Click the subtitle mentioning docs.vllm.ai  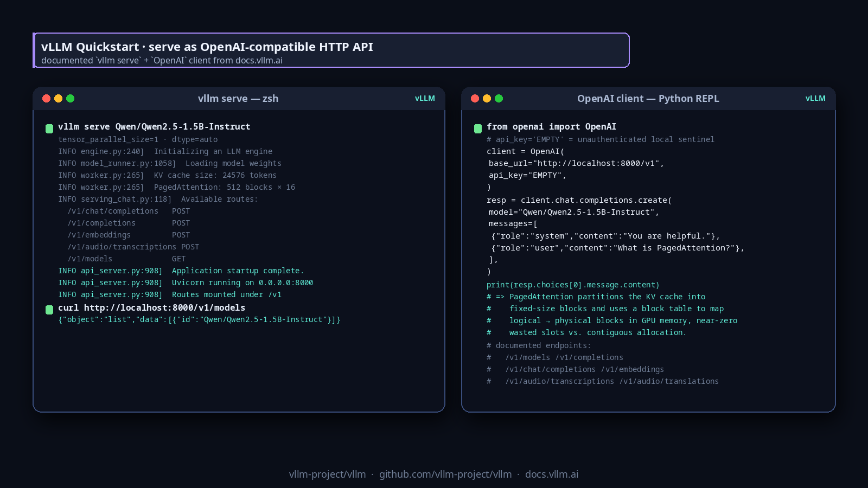tap(162, 60)
